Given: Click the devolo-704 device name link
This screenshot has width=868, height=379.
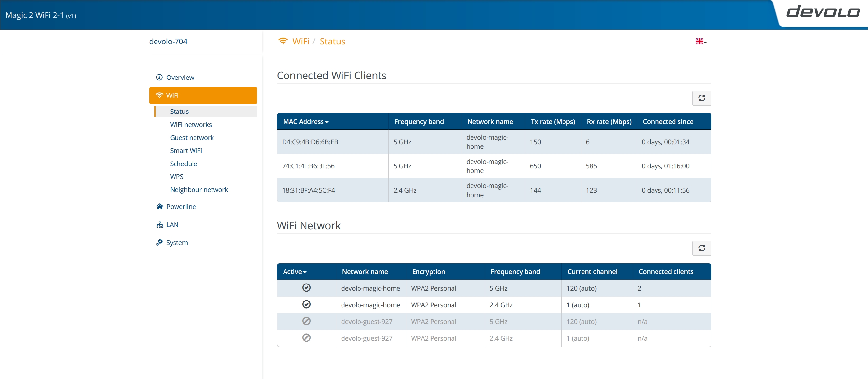Looking at the screenshot, I should pos(168,42).
